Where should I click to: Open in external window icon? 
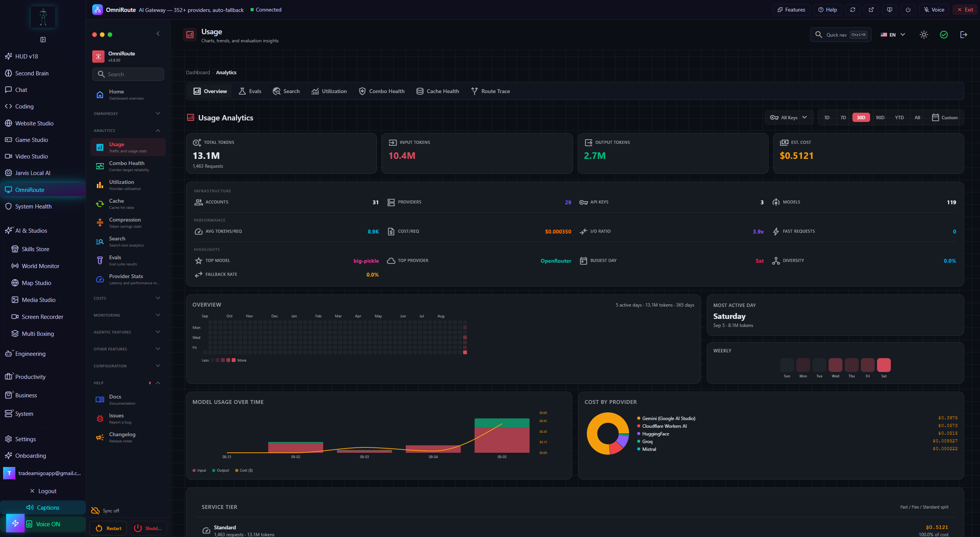click(x=871, y=10)
